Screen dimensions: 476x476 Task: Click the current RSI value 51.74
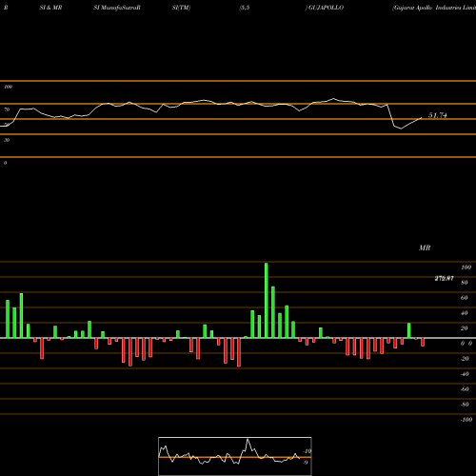438,115
